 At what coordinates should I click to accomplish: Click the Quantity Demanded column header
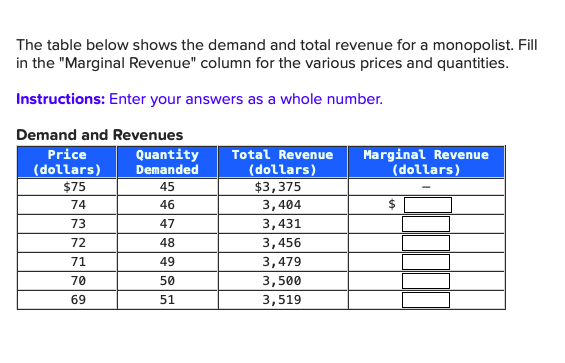[167, 162]
